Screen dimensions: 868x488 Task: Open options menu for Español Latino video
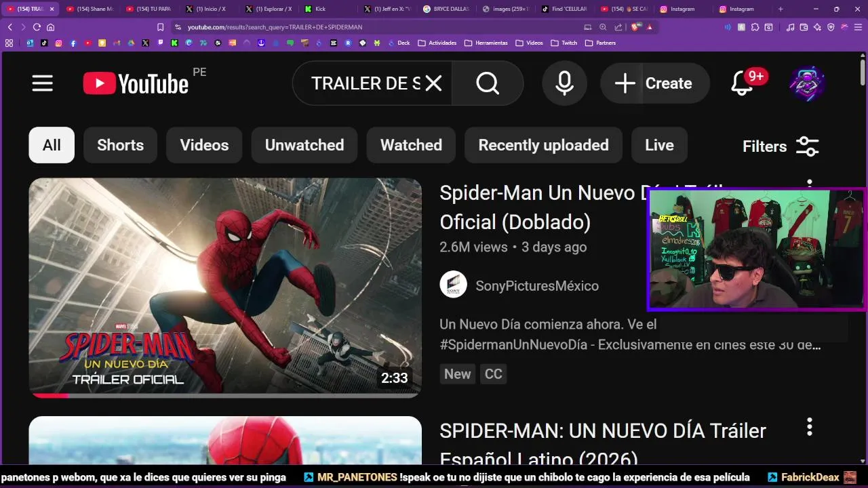809,427
